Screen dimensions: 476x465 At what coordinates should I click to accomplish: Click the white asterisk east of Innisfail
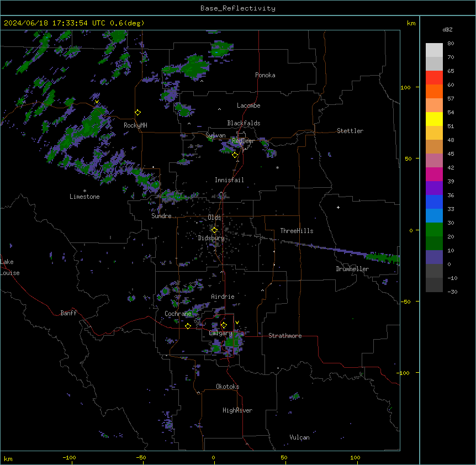pos(277,167)
